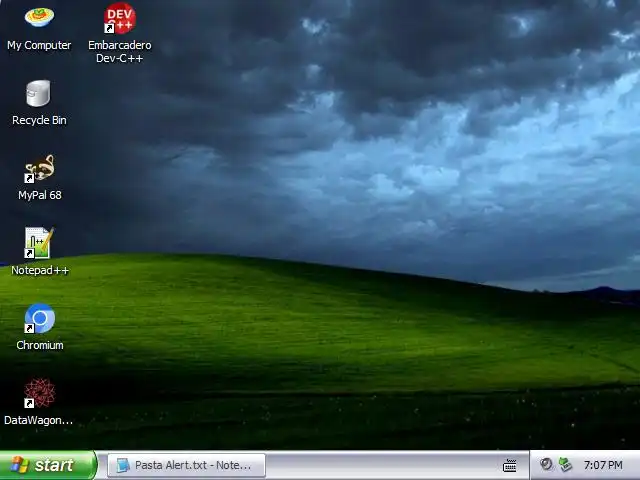
Task: Click the 7:07 PM clock
Action: 603,465
